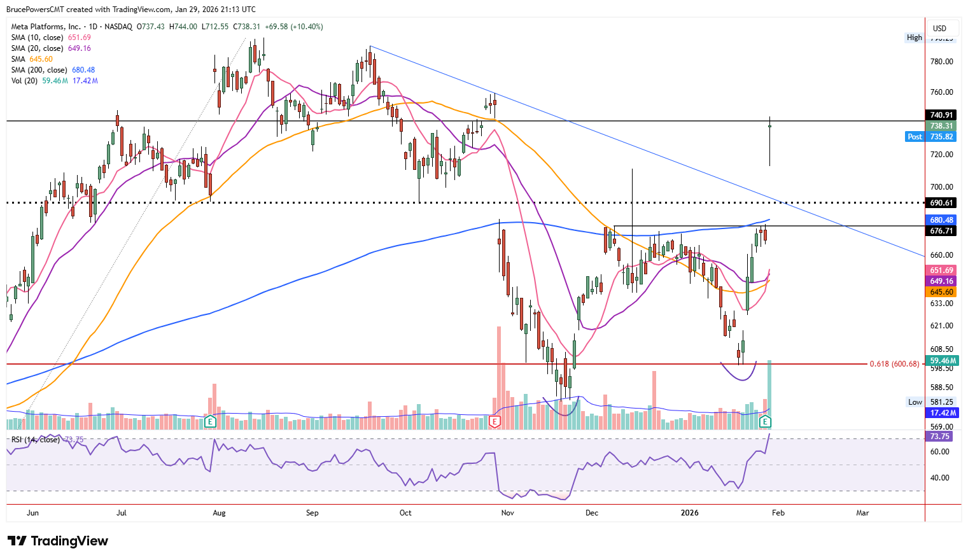Click the 676.71 horizontal line price label

(x=941, y=231)
